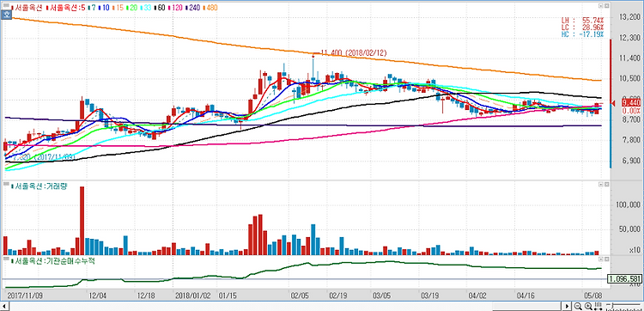This screenshot has width=644, height=311.
Task: Click the 서울옥션:거래량 volume legend label
Action: 40,186
